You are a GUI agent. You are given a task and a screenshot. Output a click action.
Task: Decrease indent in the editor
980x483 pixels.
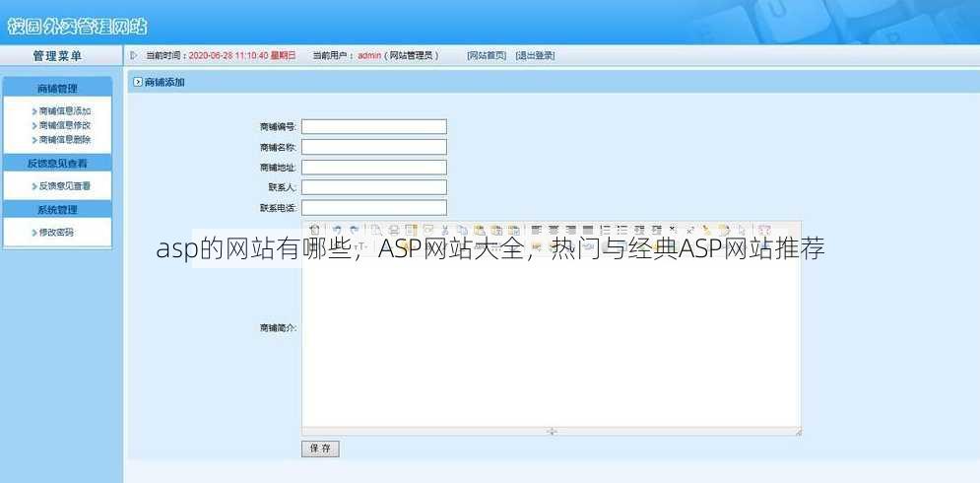[x=656, y=231]
